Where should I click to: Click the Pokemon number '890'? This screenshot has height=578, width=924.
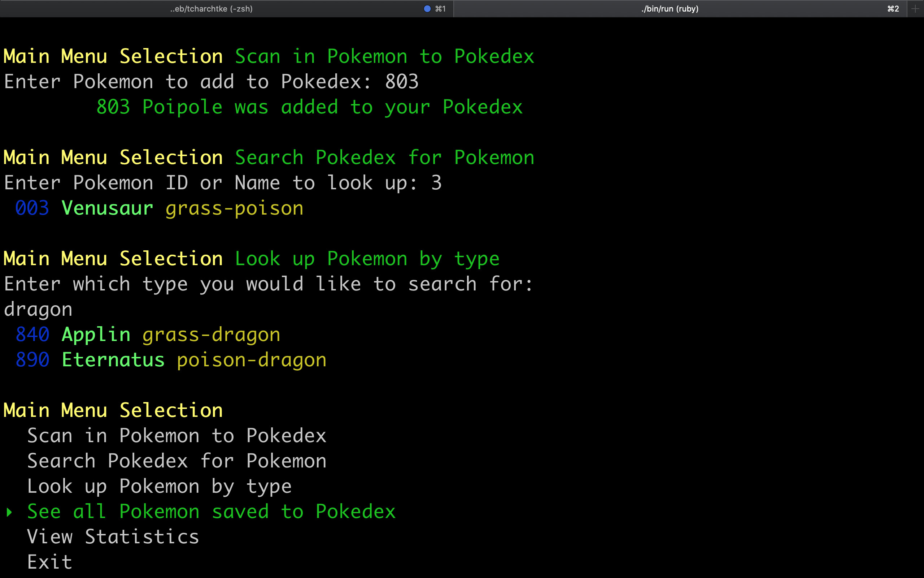[x=32, y=360]
